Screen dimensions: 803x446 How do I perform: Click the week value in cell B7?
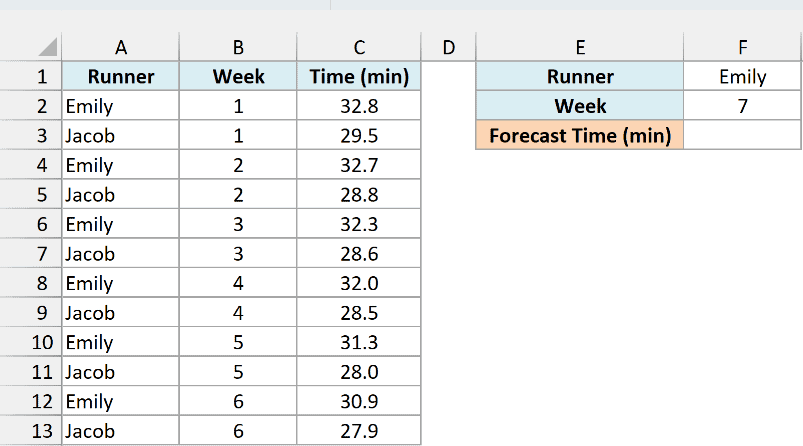(238, 253)
